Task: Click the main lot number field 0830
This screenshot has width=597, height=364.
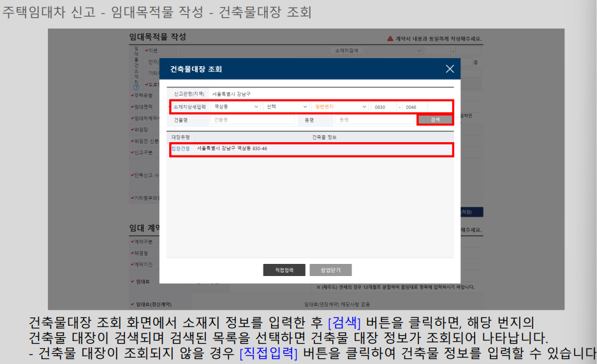Action: (x=383, y=107)
